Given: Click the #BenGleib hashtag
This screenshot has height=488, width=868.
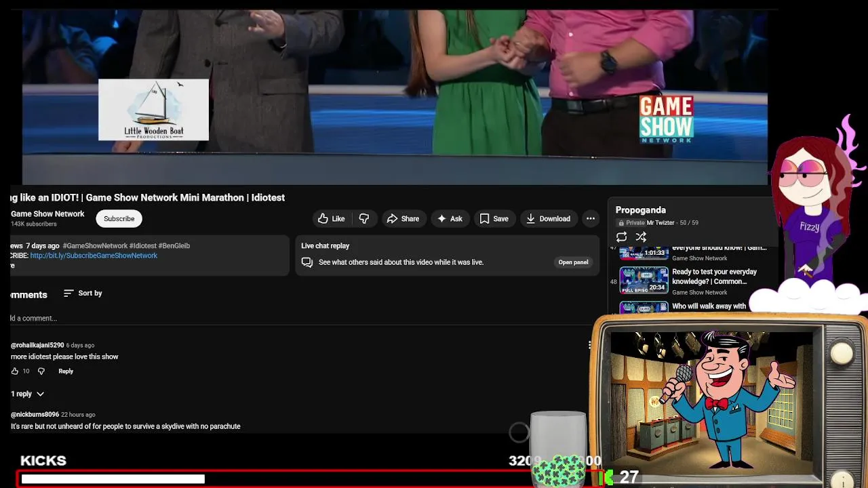Looking at the screenshot, I should pyautogui.click(x=174, y=245).
